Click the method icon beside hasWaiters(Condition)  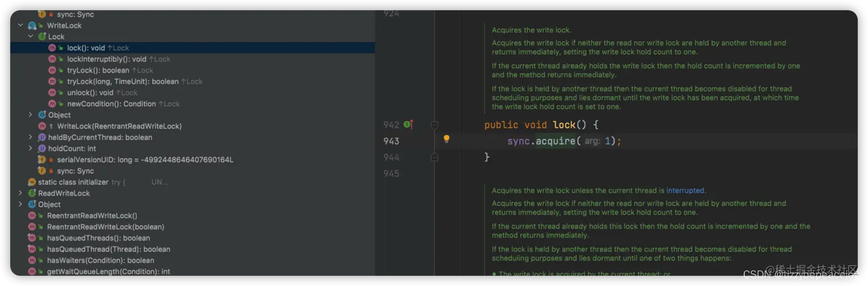coord(32,261)
